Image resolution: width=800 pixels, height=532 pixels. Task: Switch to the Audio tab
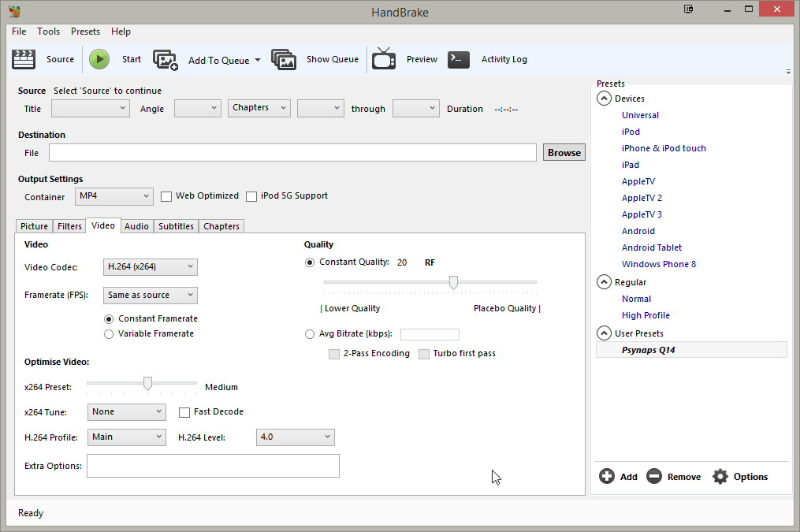136,226
